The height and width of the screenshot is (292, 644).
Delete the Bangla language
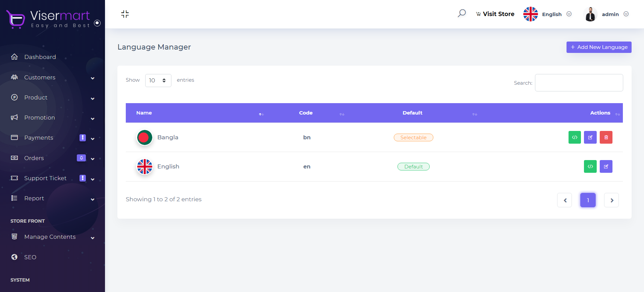(x=606, y=137)
